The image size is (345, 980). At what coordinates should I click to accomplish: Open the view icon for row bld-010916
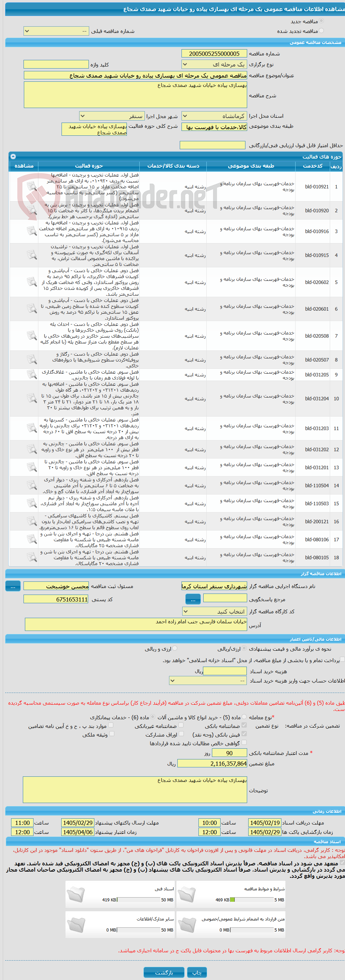pos(31,231)
